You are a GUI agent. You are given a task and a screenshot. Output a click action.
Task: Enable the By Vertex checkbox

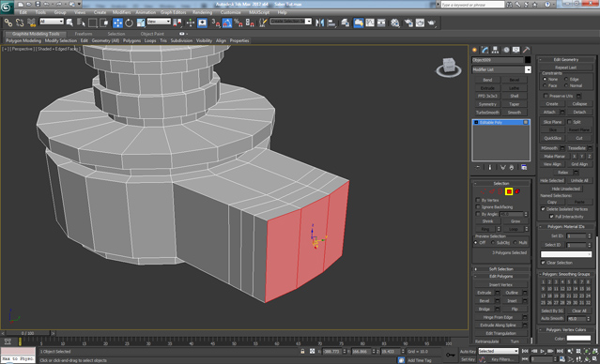click(478, 201)
